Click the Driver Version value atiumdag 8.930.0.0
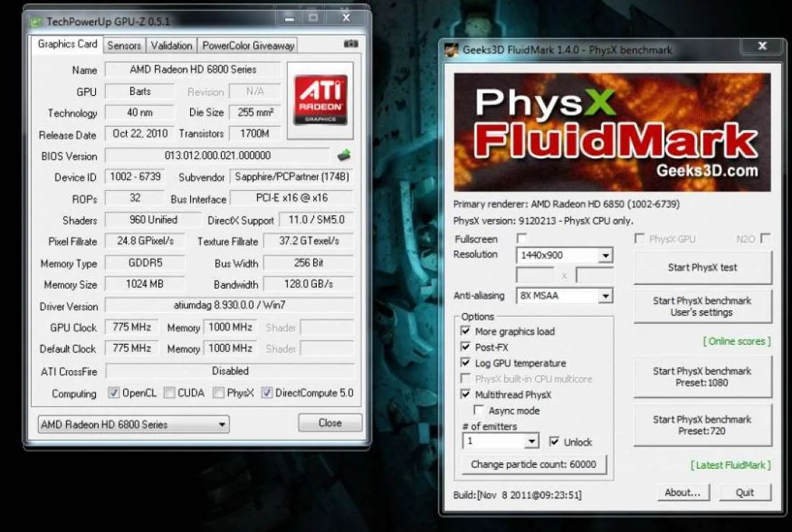792x532 pixels. coord(229,305)
